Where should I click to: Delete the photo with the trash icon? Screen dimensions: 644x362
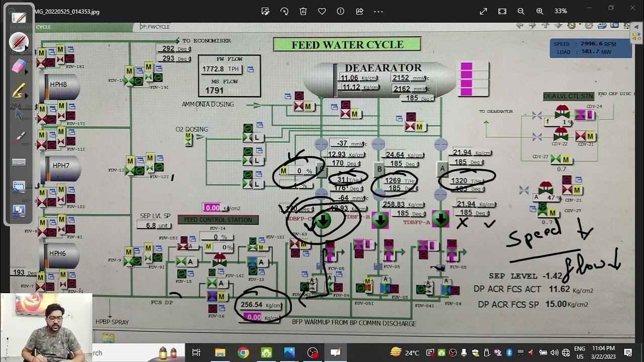point(303,11)
